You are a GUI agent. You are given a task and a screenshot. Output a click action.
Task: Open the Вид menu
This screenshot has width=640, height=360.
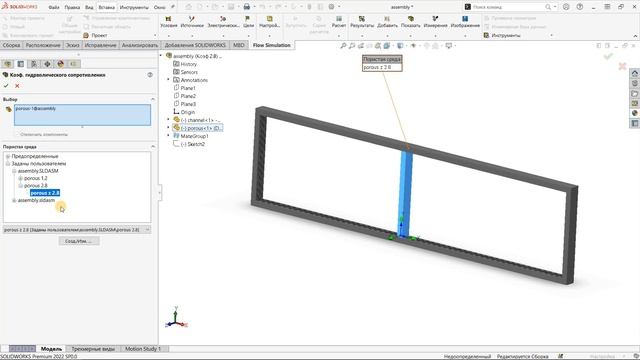click(x=89, y=7)
